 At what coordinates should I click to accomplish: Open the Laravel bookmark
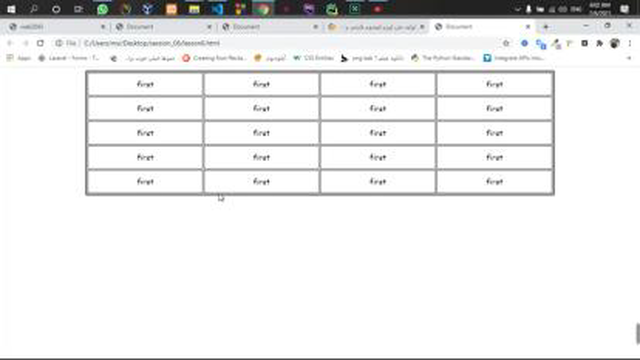(69, 58)
